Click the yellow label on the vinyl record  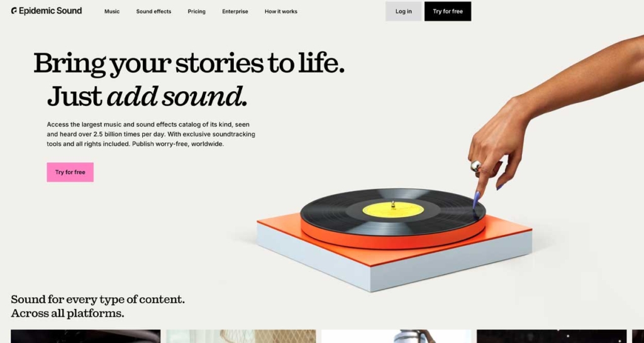coord(393,209)
